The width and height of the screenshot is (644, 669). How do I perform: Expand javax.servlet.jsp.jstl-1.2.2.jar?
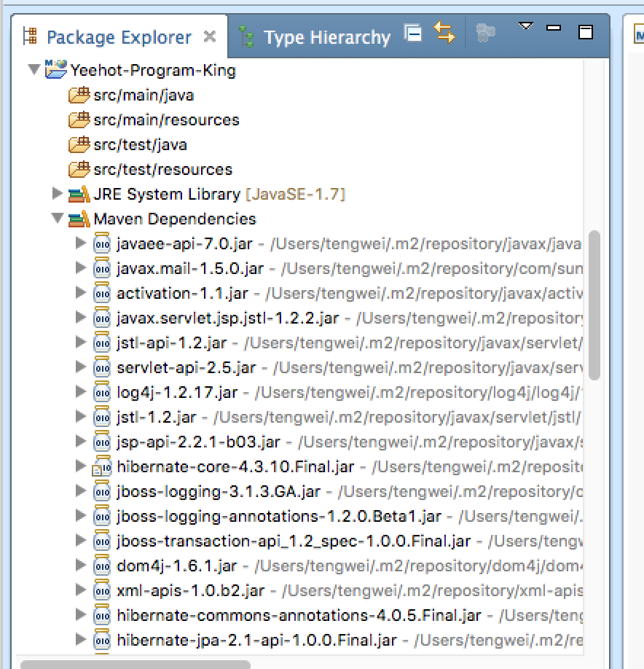click(x=80, y=318)
